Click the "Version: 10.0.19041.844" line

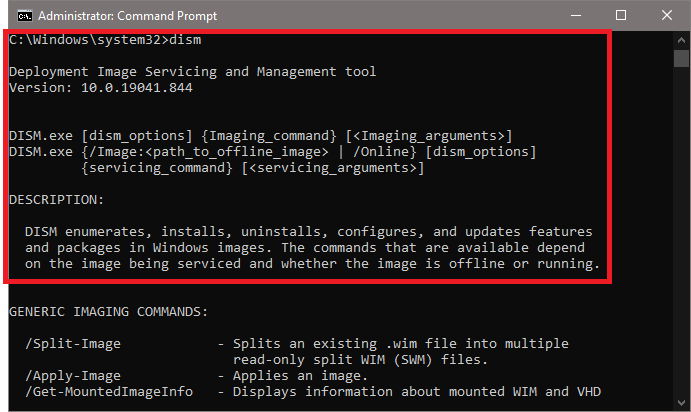pyautogui.click(x=100, y=88)
